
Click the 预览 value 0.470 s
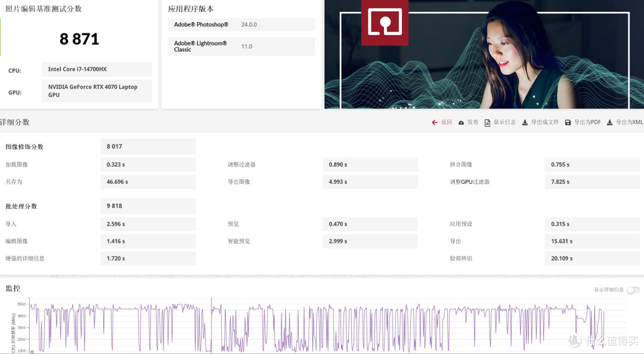click(370, 224)
